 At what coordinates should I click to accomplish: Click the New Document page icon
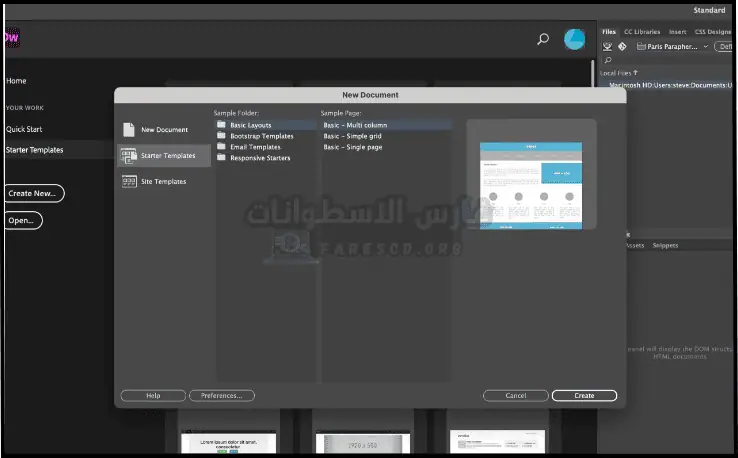coord(129,130)
